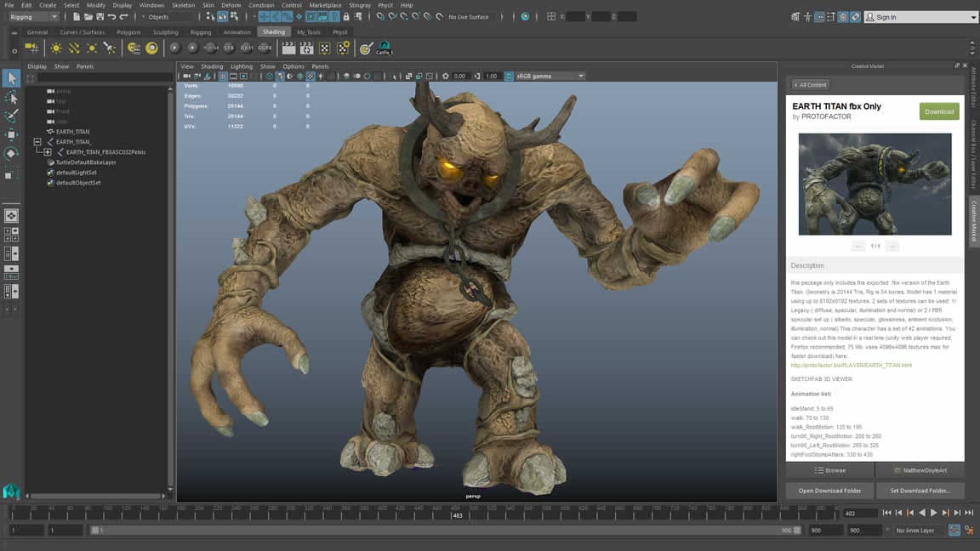The width and height of the screenshot is (980, 551).
Task: Open render view clapperboard icon on shelf
Action: [x=288, y=48]
